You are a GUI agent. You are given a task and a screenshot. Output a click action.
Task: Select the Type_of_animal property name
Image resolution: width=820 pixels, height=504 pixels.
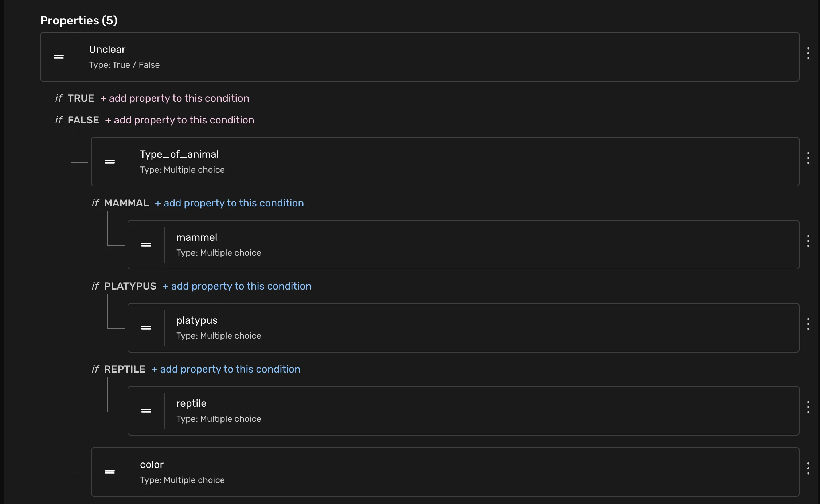(x=179, y=154)
